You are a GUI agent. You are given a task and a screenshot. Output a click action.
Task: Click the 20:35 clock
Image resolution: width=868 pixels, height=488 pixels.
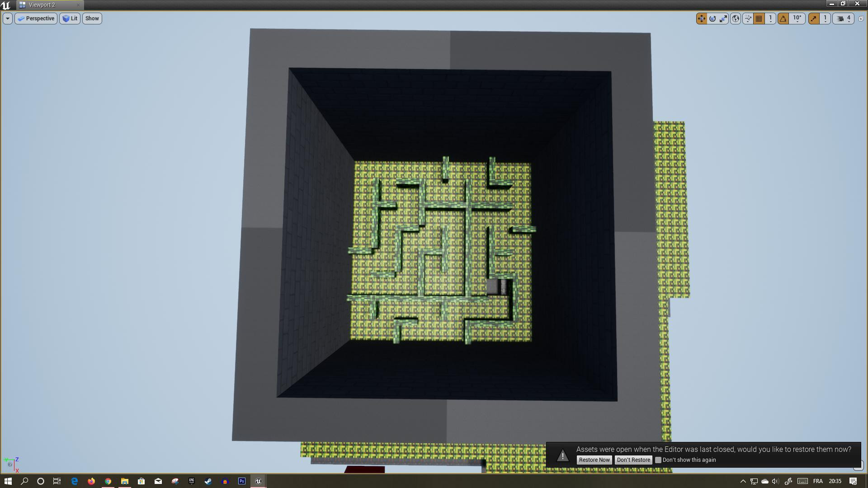(835, 481)
